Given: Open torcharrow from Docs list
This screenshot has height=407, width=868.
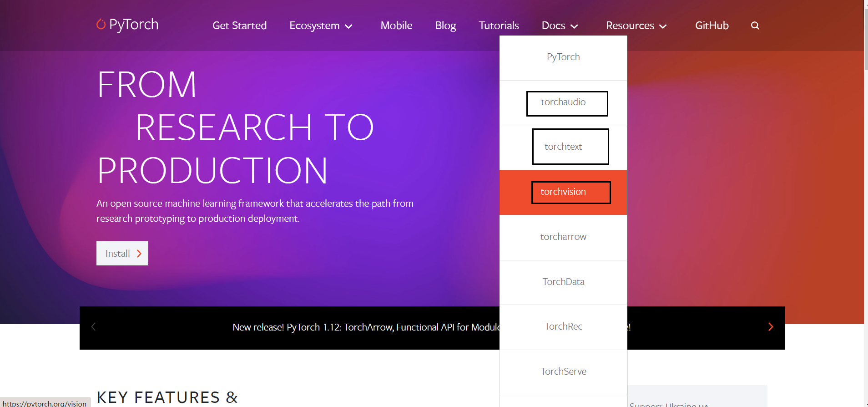Looking at the screenshot, I should [563, 237].
